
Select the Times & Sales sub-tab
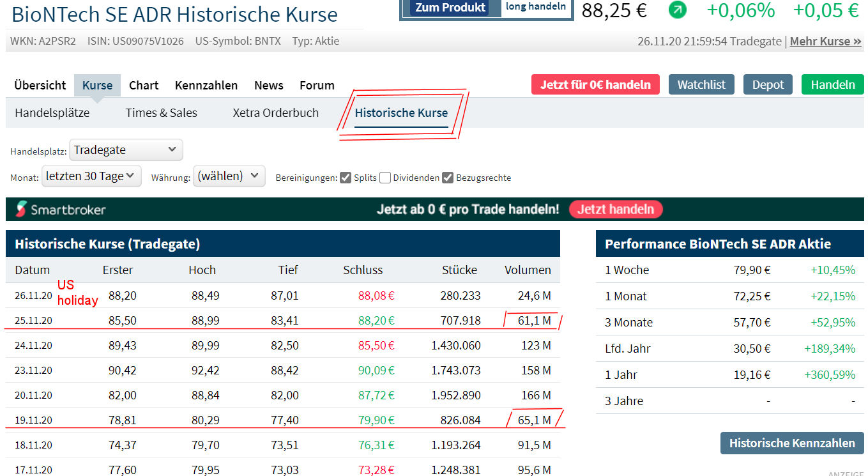(x=161, y=112)
